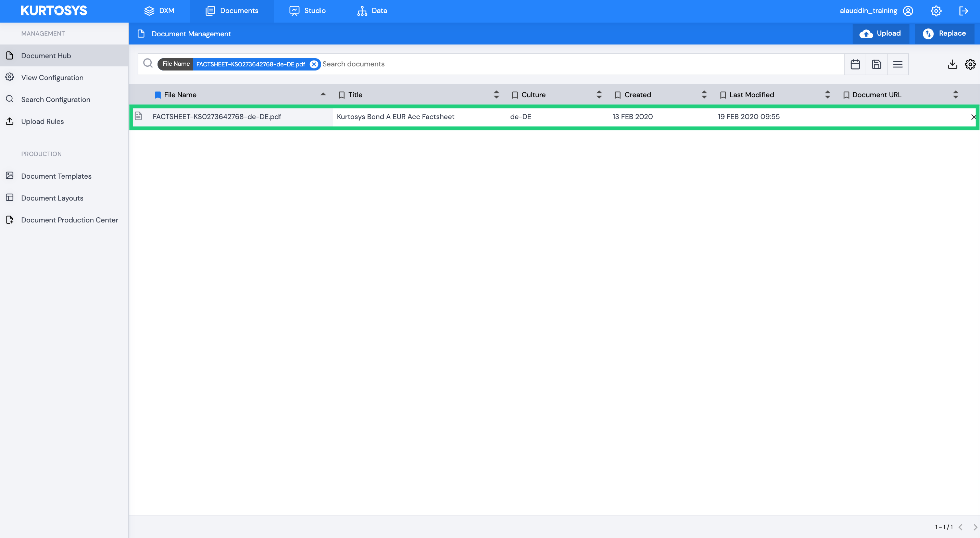This screenshot has height=538, width=980.
Task: Open Document Layouts
Action: (x=64, y=198)
